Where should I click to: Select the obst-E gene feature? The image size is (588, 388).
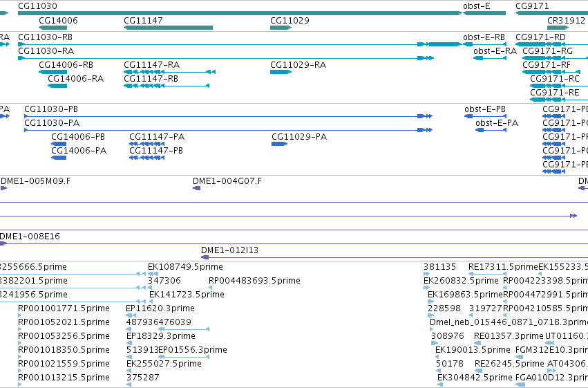point(484,13)
